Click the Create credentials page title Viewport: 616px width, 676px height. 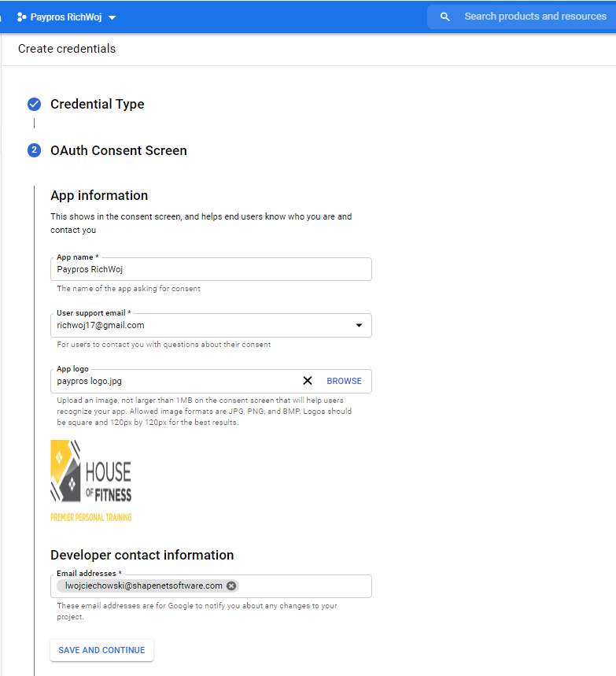[x=67, y=49]
